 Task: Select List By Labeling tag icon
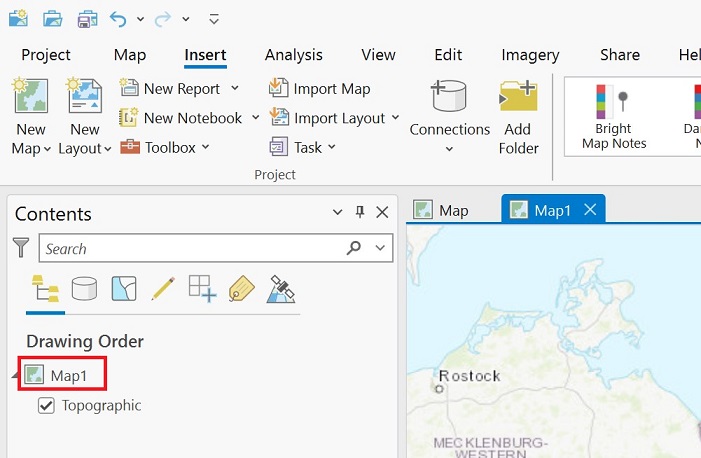click(x=242, y=289)
